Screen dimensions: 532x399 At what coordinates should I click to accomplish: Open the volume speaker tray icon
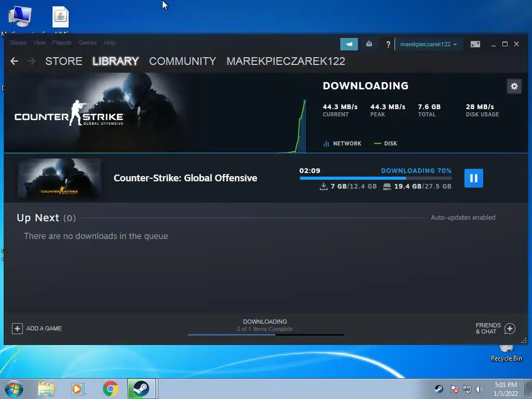pyautogui.click(x=479, y=389)
